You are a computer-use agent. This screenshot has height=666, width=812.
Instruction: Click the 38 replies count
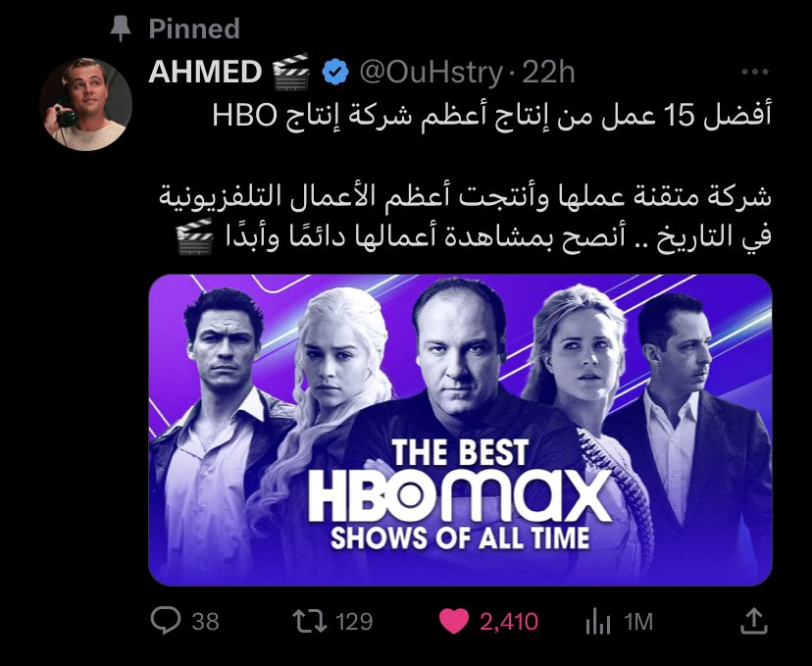(x=206, y=622)
